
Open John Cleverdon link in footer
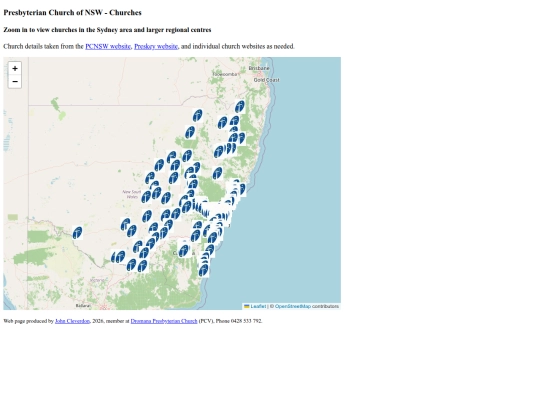[72, 321]
